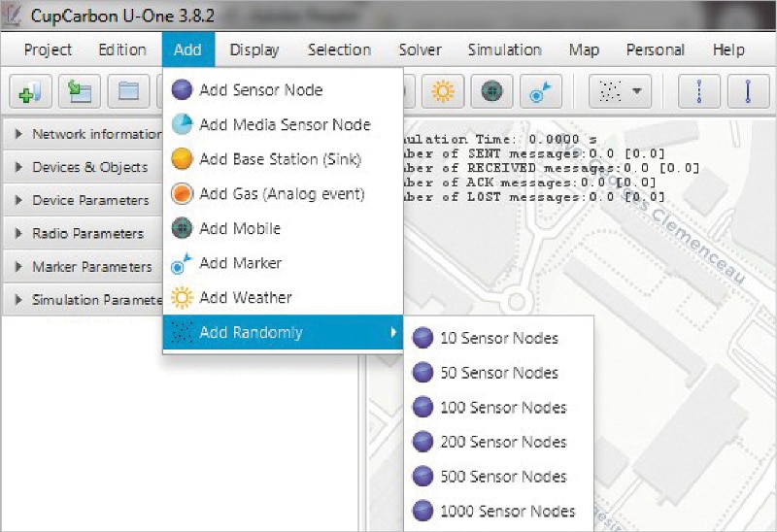
Task: Click the solid vertical line toolbar icon
Action: tap(749, 92)
